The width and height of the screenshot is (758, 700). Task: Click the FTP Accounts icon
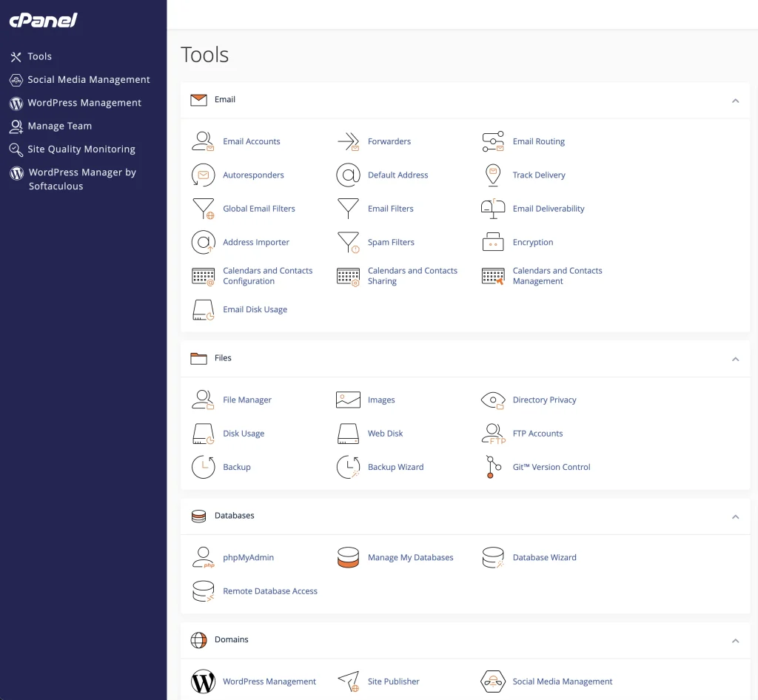tap(493, 434)
